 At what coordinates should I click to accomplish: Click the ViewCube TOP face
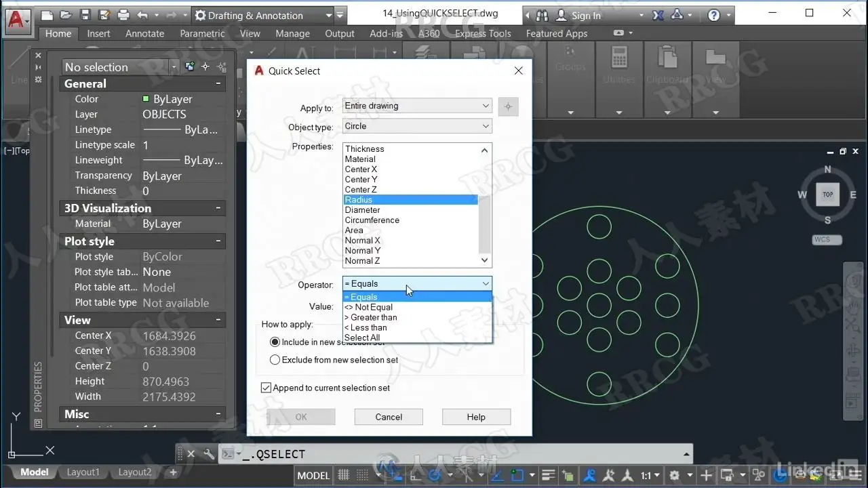828,195
